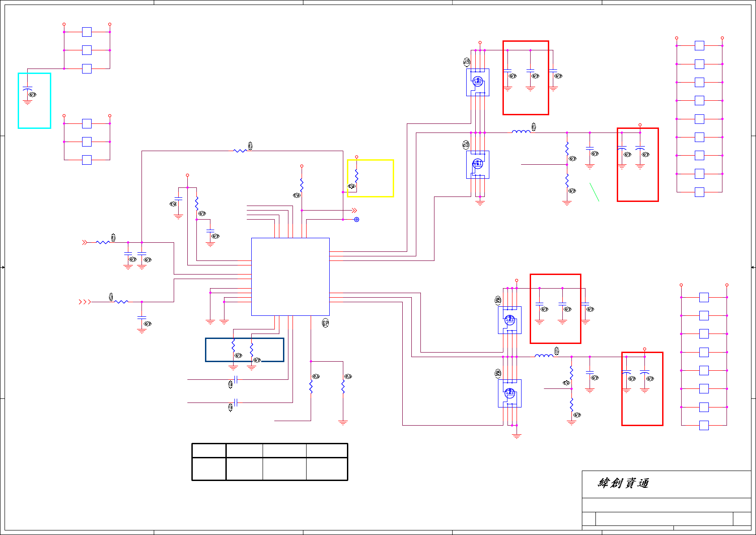This screenshot has height=535, width=756.
Task: Select the high-side MOSFET of the upper power stage
Action: [478, 82]
